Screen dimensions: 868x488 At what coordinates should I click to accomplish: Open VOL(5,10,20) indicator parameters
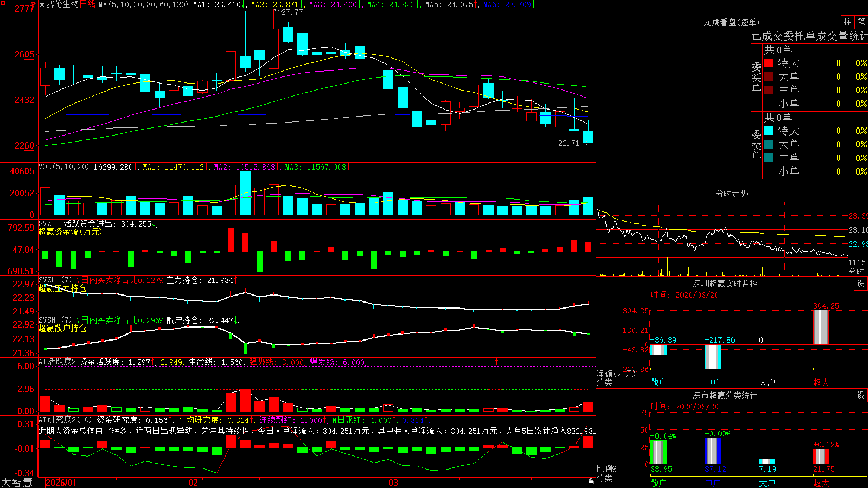pos(63,166)
